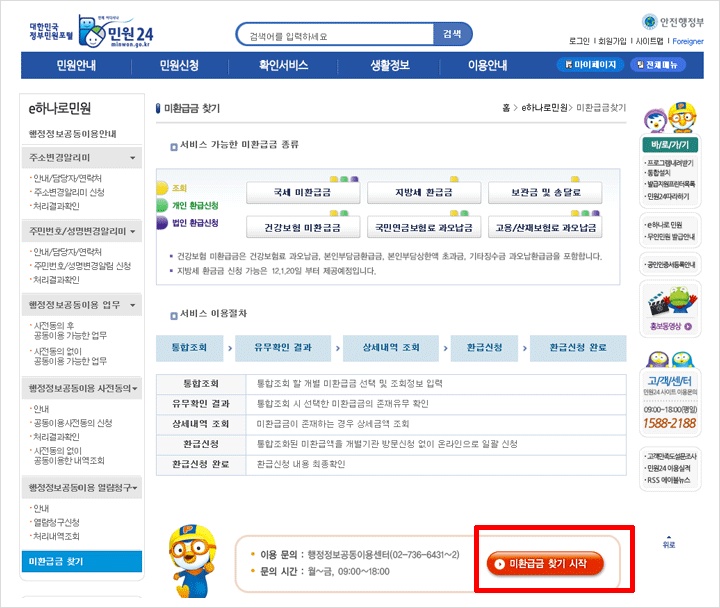
Task: Click the penguin characters above 바로가기
Action: [670, 118]
